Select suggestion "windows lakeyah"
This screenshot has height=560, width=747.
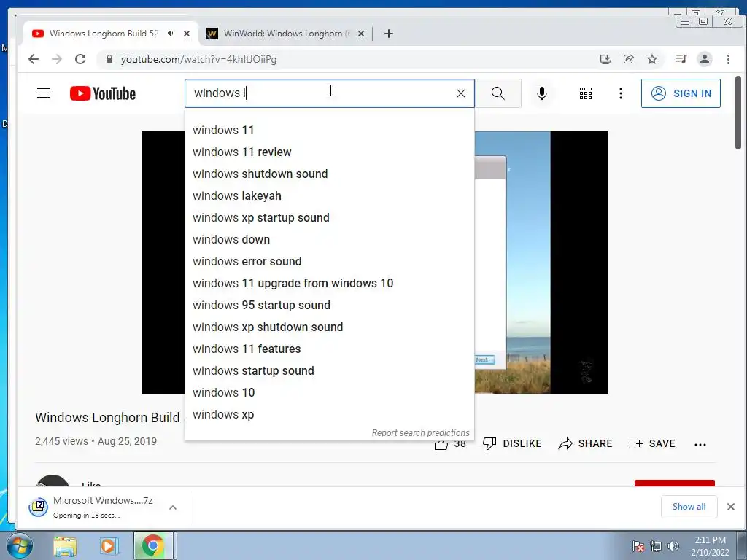(x=329, y=195)
